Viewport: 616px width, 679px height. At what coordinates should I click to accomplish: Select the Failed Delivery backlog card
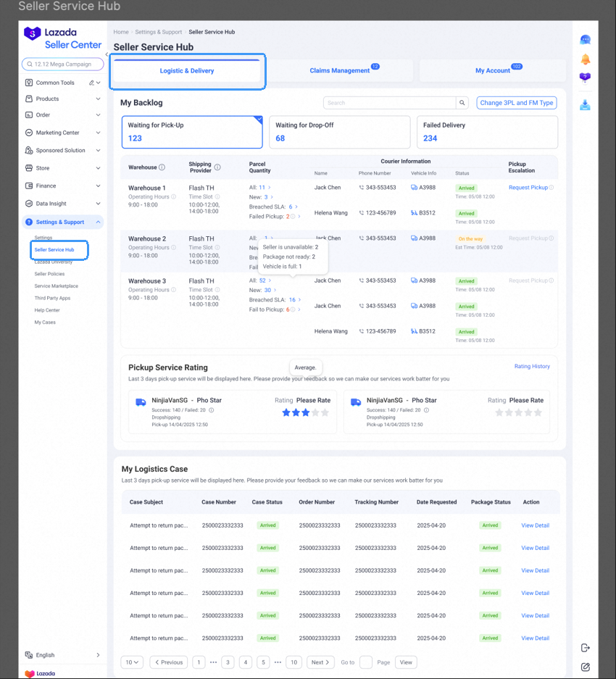click(487, 132)
